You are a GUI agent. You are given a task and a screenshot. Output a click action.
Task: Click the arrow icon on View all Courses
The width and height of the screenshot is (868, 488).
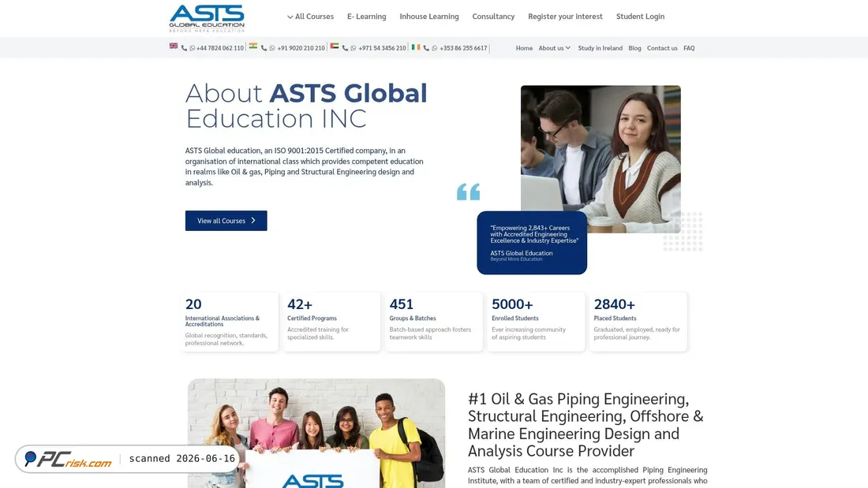pos(253,220)
